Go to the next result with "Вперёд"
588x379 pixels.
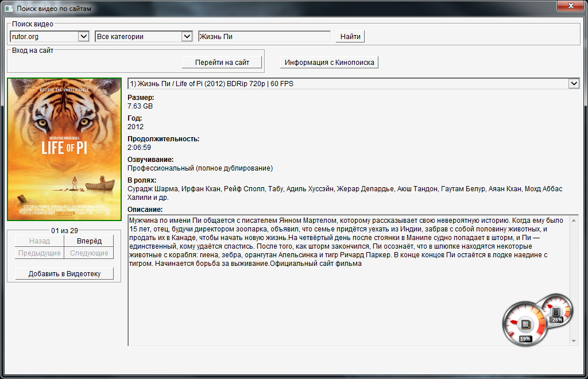(89, 242)
